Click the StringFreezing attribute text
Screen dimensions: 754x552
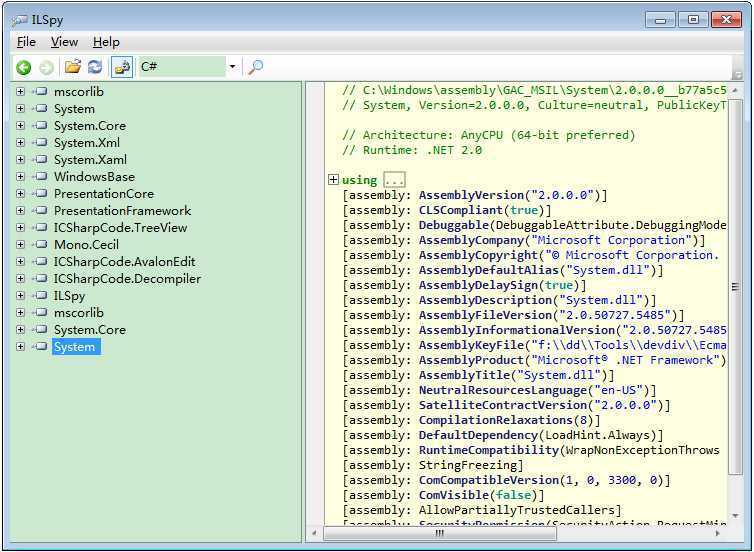coord(467,465)
